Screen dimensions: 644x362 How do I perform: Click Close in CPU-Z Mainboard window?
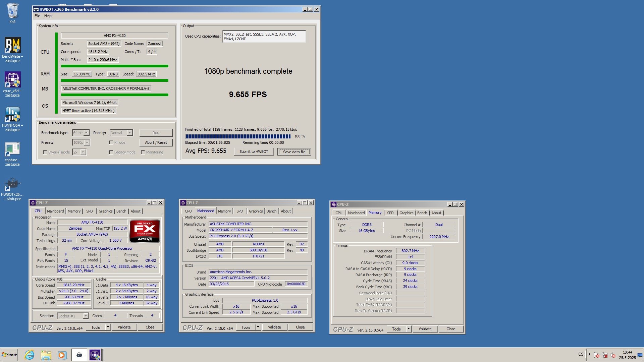(300, 327)
